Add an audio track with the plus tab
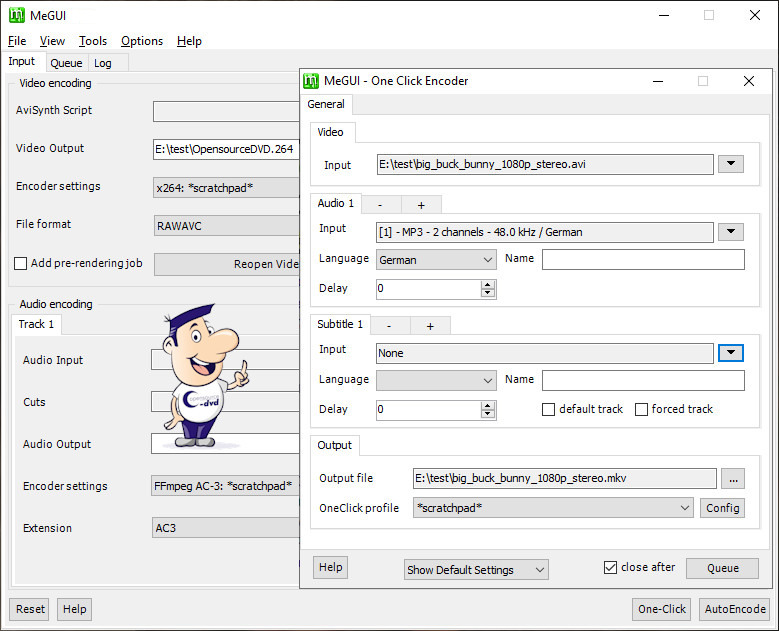This screenshot has height=631, width=779. click(421, 204)
